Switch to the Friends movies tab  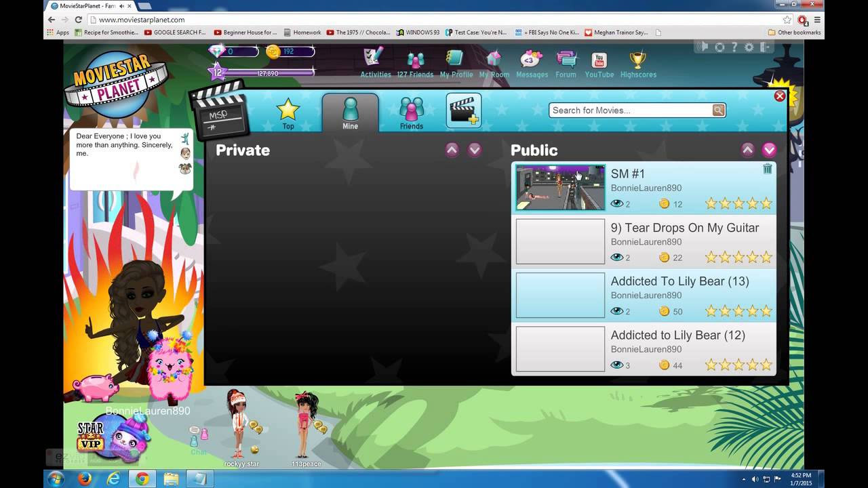pyautogui.click(x=412, y=113)
